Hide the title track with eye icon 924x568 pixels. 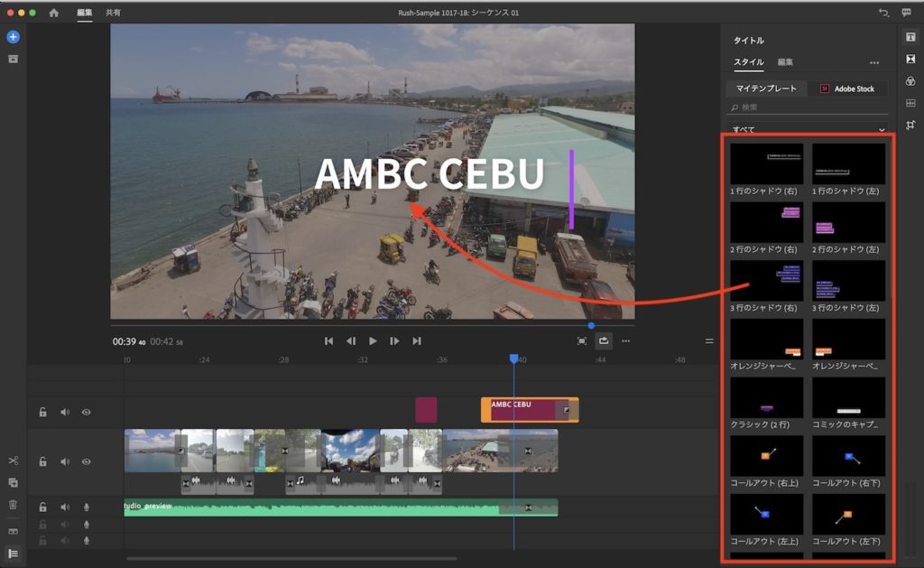click(87, 412)
